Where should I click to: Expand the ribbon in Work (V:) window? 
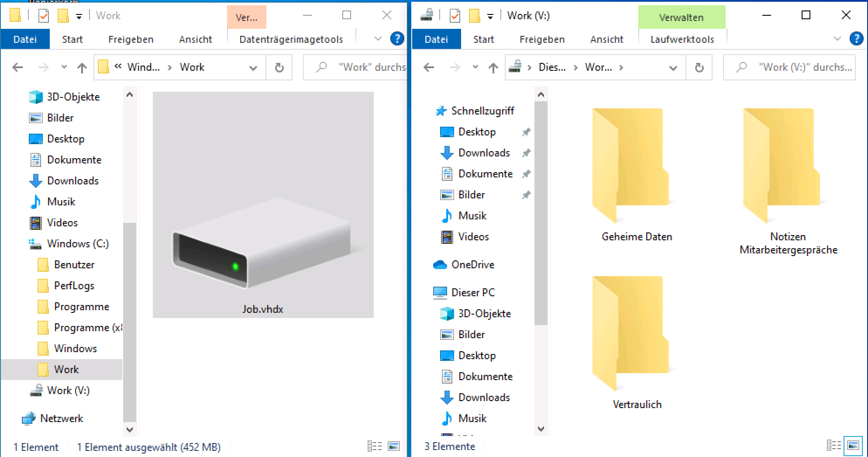tap(837, 39)
